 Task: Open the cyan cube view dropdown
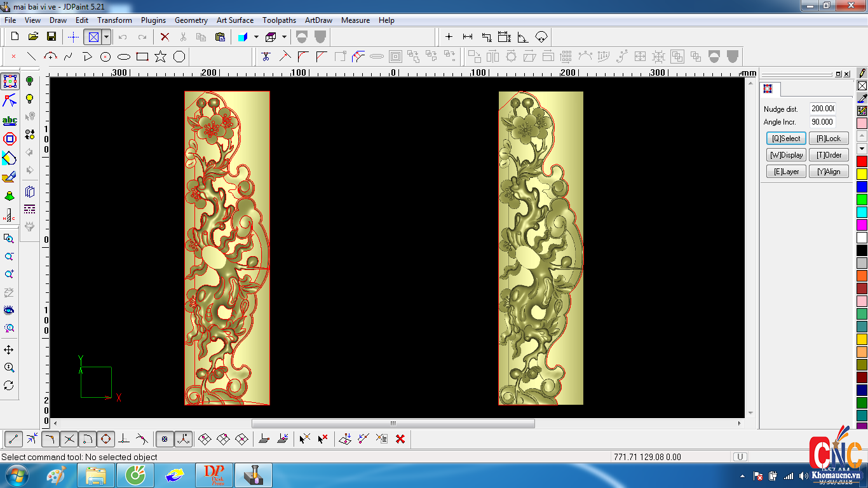tap(256, 37)
